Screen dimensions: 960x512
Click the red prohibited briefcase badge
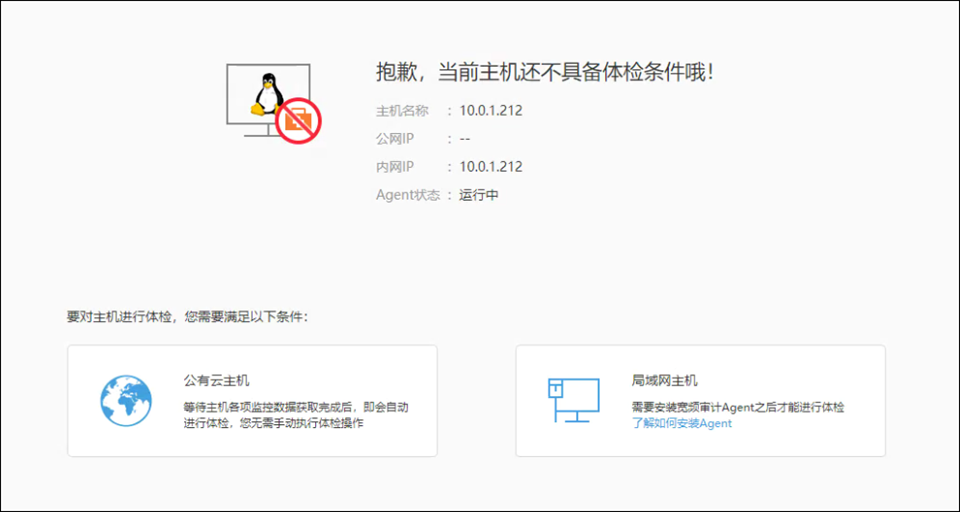point(298,121)
